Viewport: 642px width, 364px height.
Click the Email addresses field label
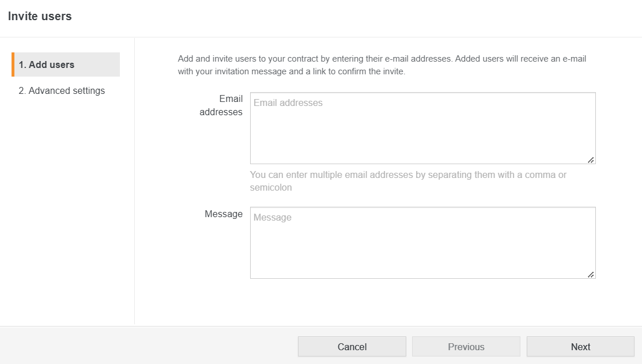tap(221, 105)
